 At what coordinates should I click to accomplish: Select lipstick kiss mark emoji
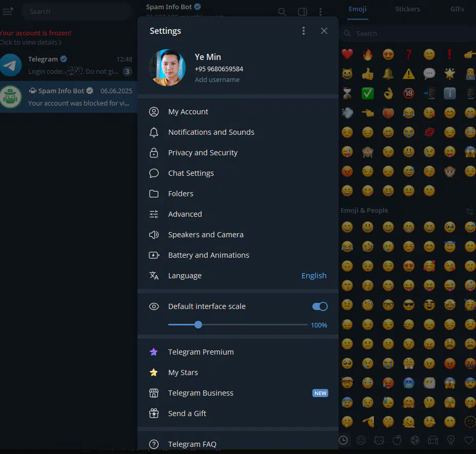point(429,132)
